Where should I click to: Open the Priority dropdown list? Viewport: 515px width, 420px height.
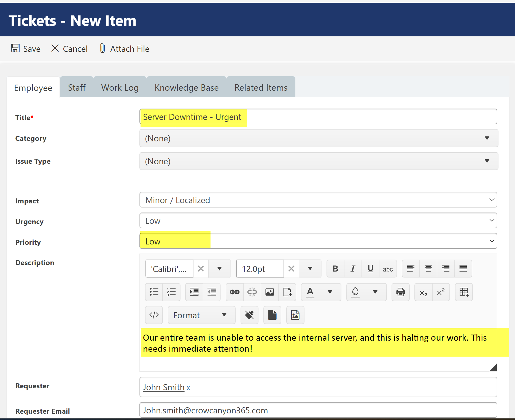[x=318, y=241]
